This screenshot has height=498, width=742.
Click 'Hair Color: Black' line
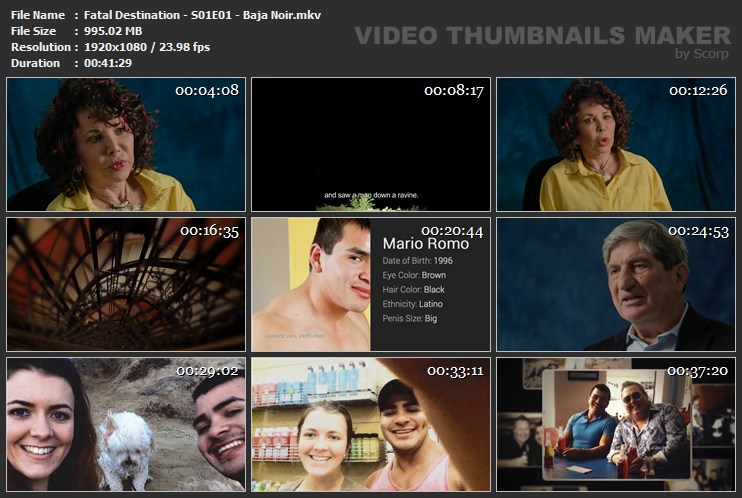[x=414, y=290]
